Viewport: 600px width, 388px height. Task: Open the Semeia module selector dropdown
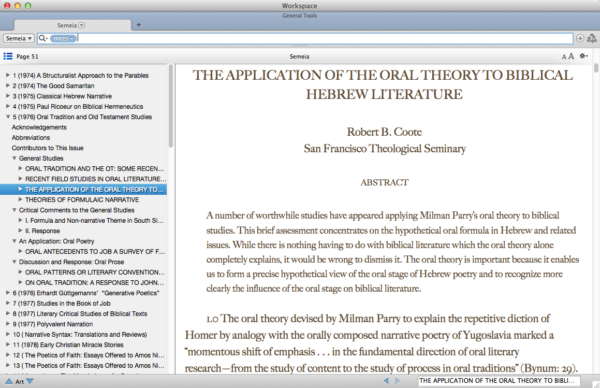click(x=19, y=38)
